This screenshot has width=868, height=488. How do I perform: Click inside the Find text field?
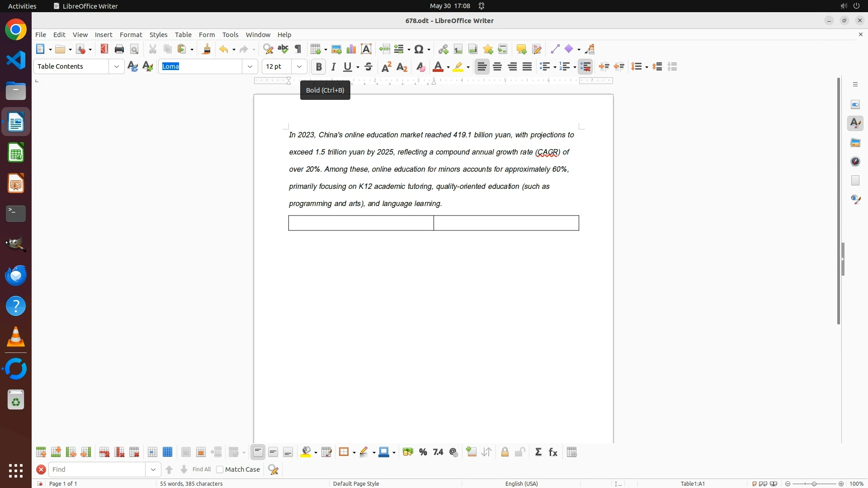97,469
